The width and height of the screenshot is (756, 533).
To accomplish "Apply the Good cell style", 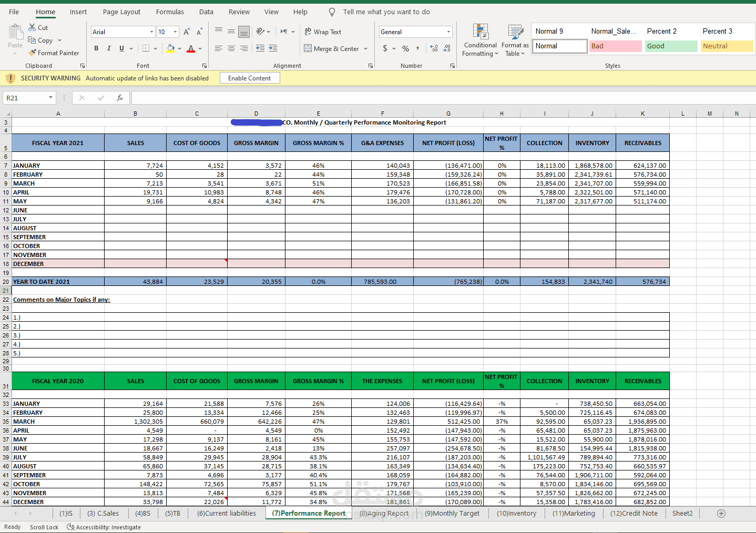I will (x=671, y=46).
